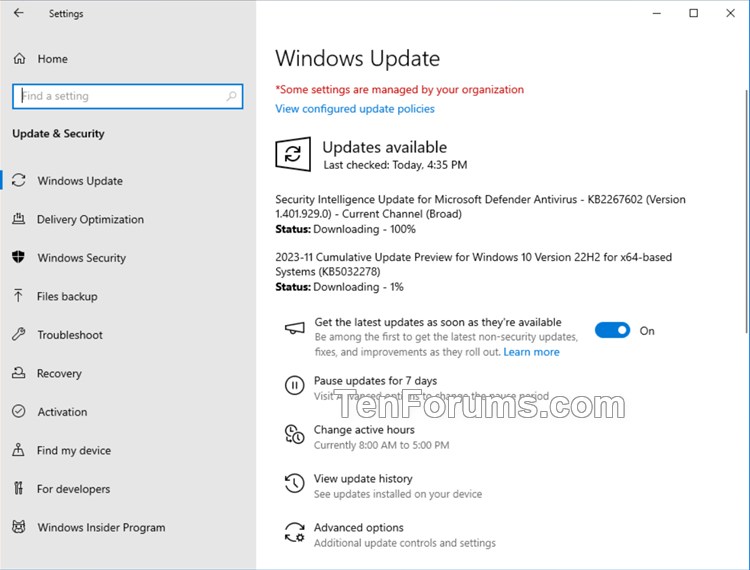This screenshot has width=750, height=570.
Task: Minimize the Settings window
Action: click(657, 13)
